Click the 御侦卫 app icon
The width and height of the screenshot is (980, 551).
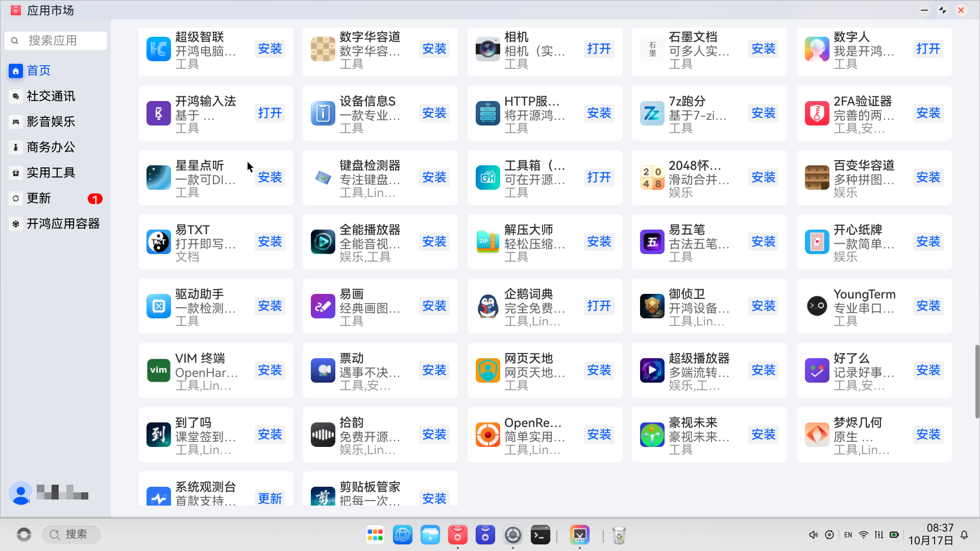tap(652, 306)
